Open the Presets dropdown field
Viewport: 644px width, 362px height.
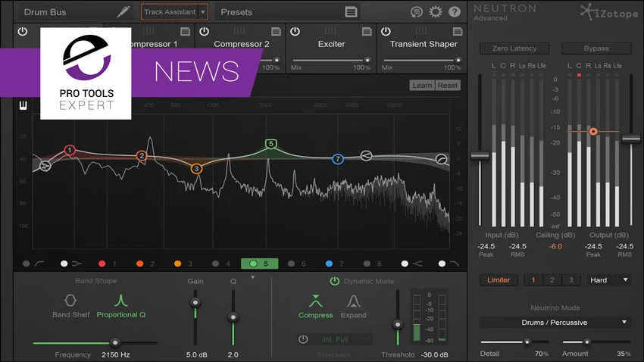(287, 12)
